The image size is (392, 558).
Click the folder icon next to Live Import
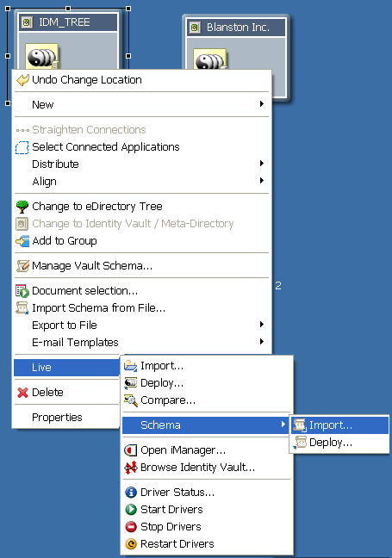[x=131, y=366]
